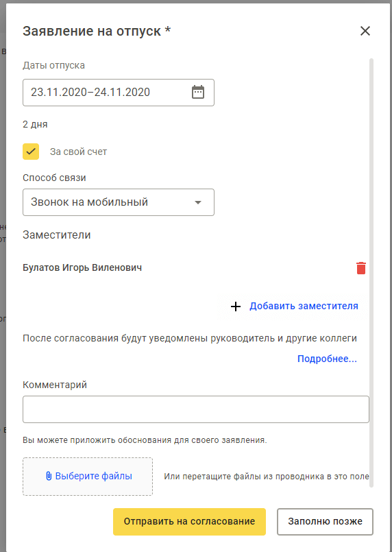Click the '2 дня' duration text
Image resolution: width=392 pixels, height=552 pixels.
[35, 124]
